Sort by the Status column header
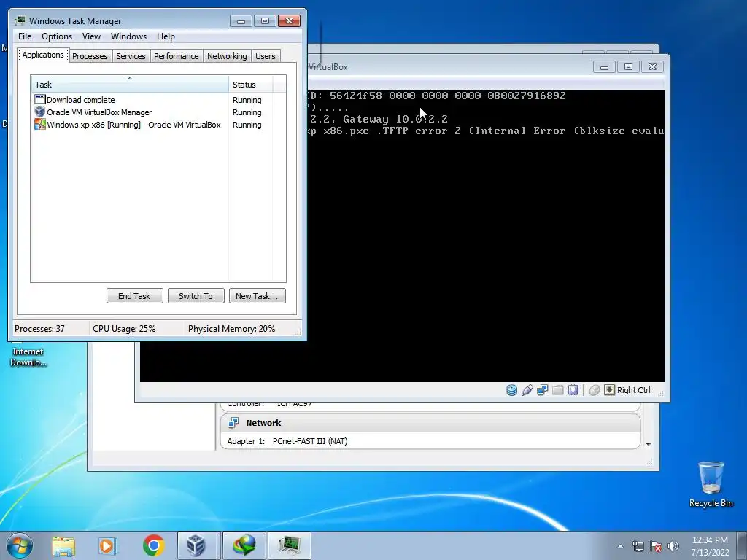This screenshot has height=560, width=747. [251, 85]
